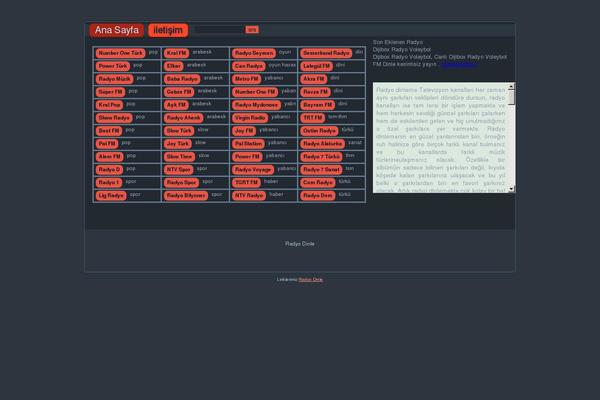This screenshot has height=400, width=600.
Task: Select Baba Radyo arabesk station
Action: [x=182, y=79]
